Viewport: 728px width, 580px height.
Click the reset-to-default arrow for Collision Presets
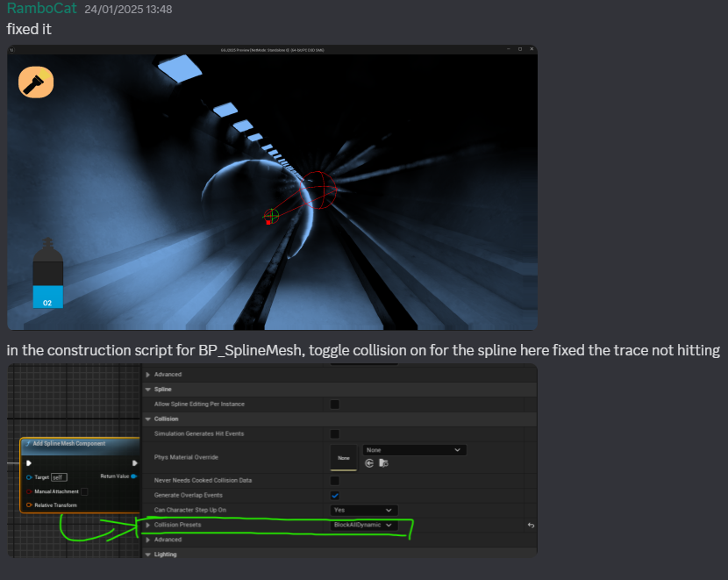point(531,525)
